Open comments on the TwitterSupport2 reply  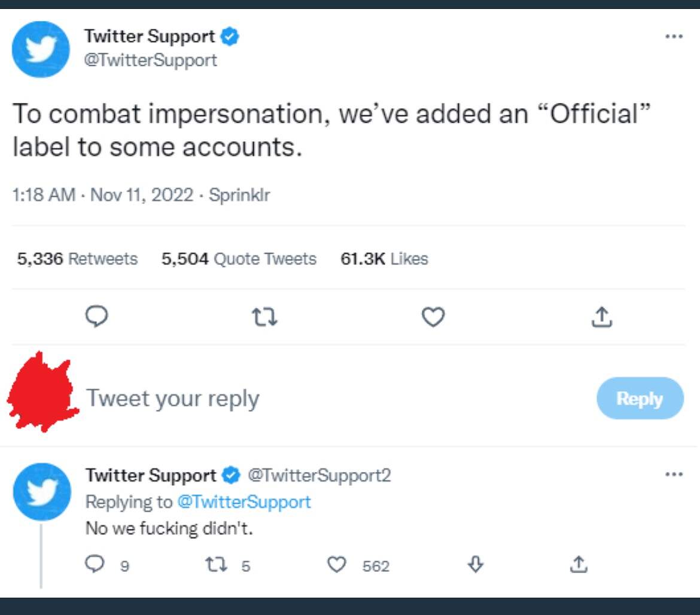[95, 564]
